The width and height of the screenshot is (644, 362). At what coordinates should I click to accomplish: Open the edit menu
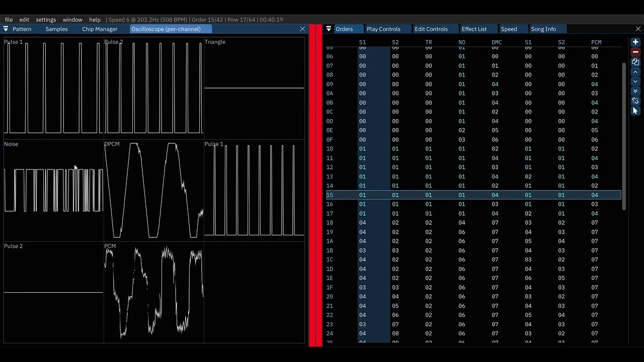pos(24,20)
